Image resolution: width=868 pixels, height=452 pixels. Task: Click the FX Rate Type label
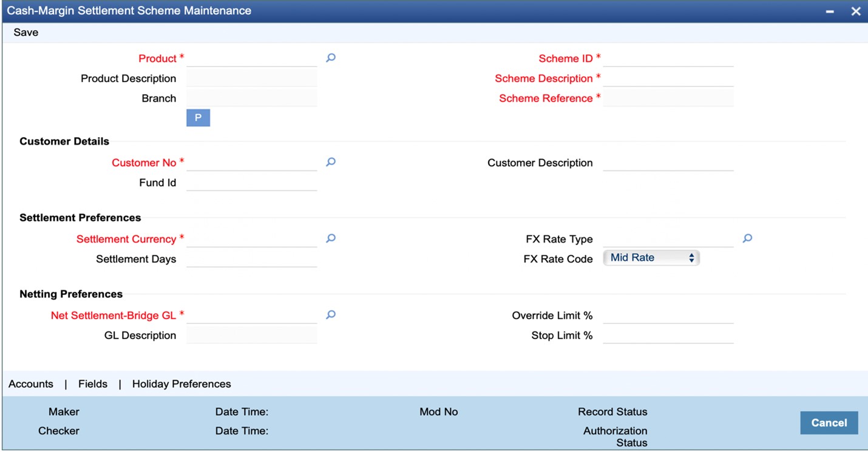coord(560,240)
